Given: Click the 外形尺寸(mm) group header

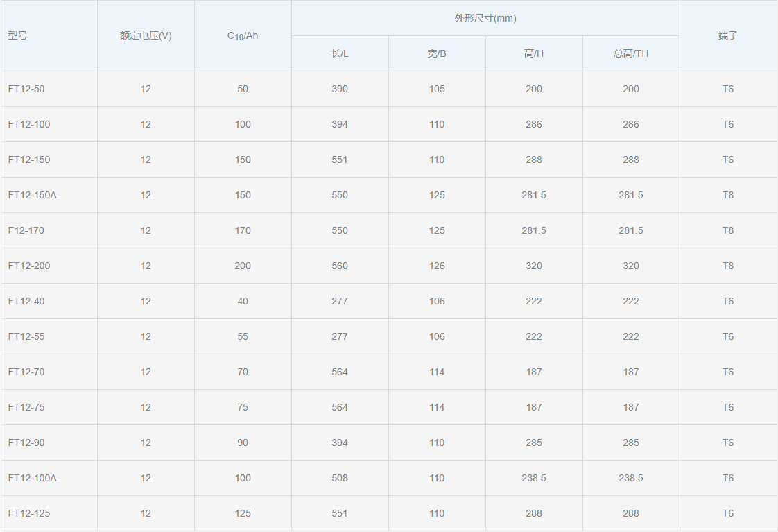Looking at the screenshot, I should tap(485, 18).
